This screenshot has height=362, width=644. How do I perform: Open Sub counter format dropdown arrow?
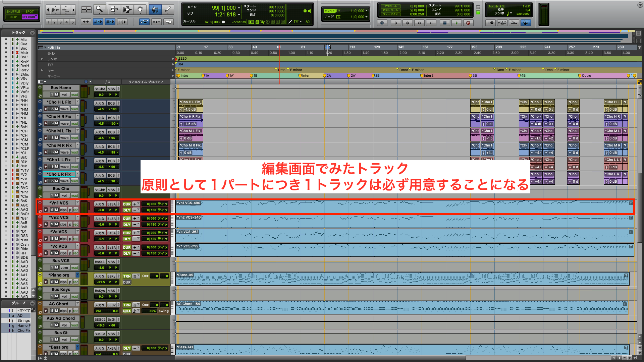click(239, 15)
